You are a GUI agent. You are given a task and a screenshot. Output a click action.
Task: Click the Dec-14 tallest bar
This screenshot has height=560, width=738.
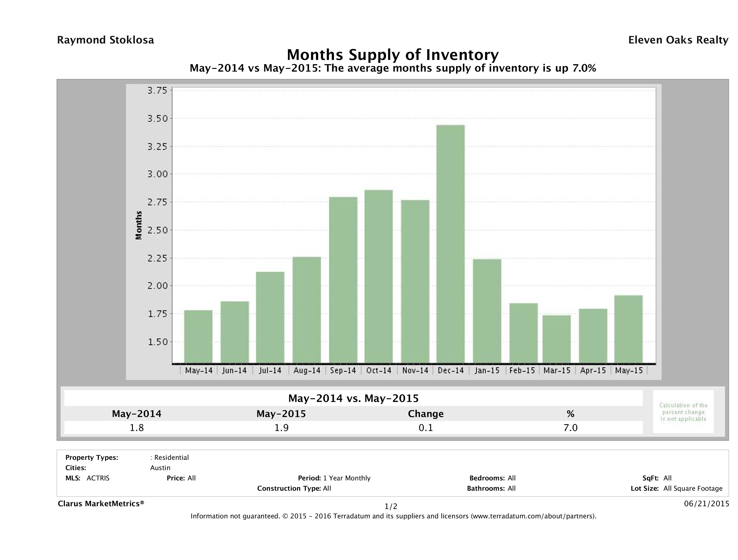coord(450,244)
